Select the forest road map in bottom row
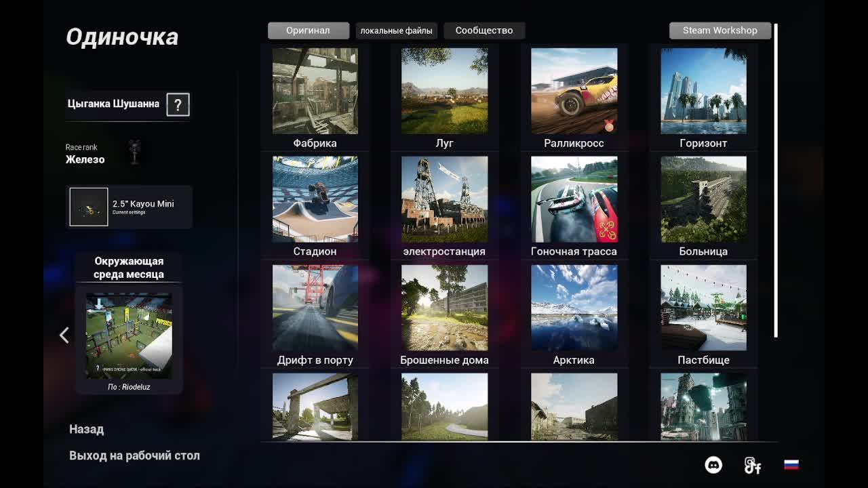This screenshot has width=868, height=488. pyautogui.click(x=445, y=407)
